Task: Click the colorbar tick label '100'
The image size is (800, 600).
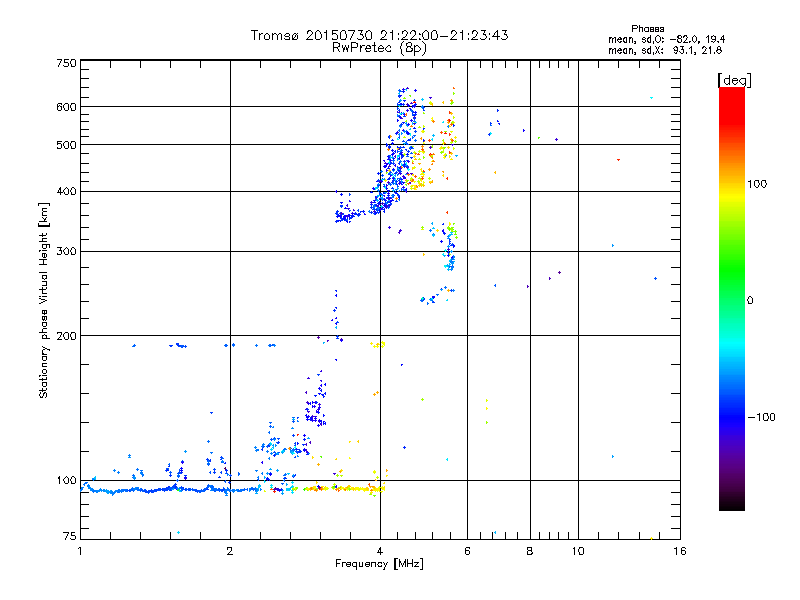Action: coord(757,184)
